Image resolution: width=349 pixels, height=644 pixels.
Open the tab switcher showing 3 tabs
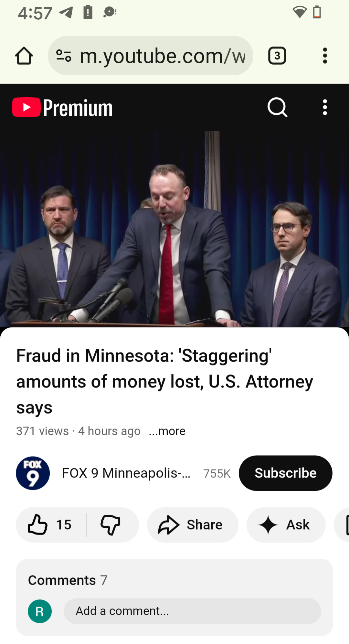277,56
